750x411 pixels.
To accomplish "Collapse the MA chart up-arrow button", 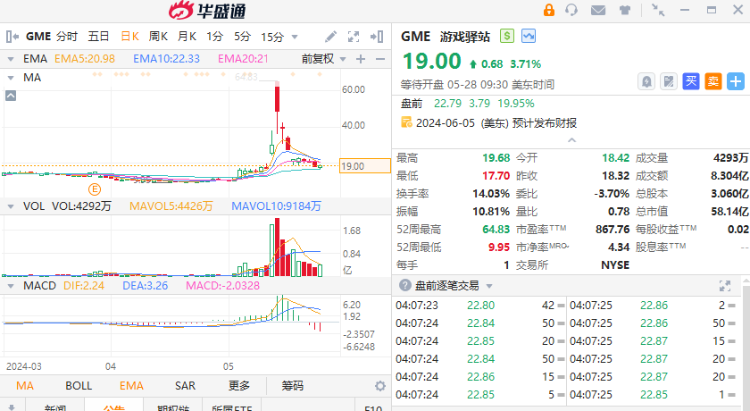I will pos(11,96).
